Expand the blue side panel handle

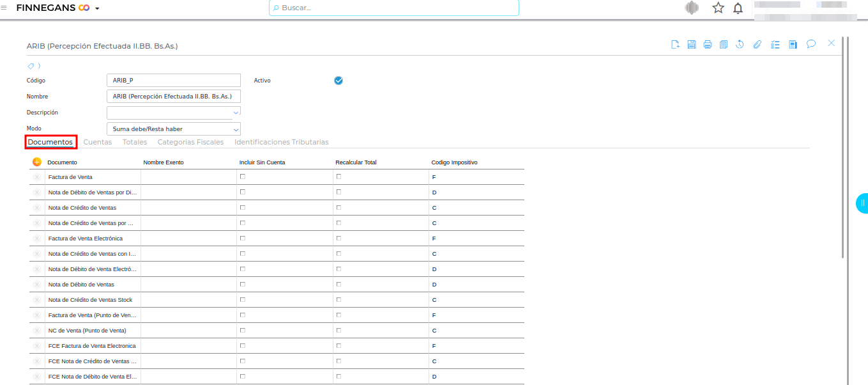(x=862, y=203)
